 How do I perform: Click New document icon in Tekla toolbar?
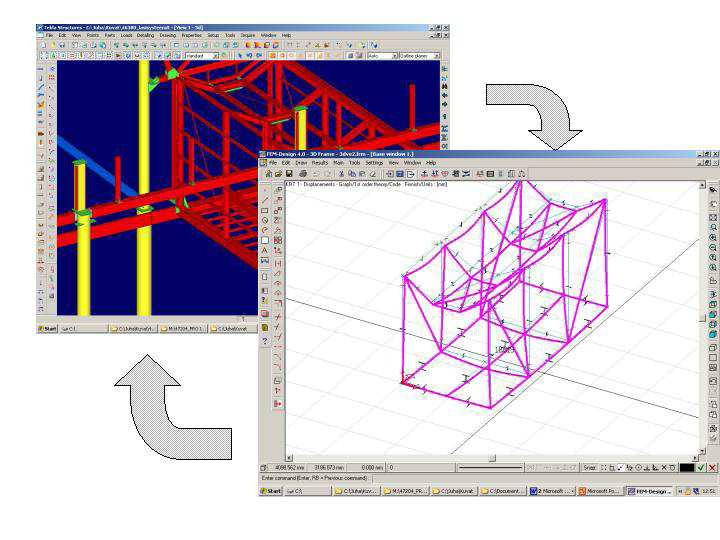pos(44,45)
